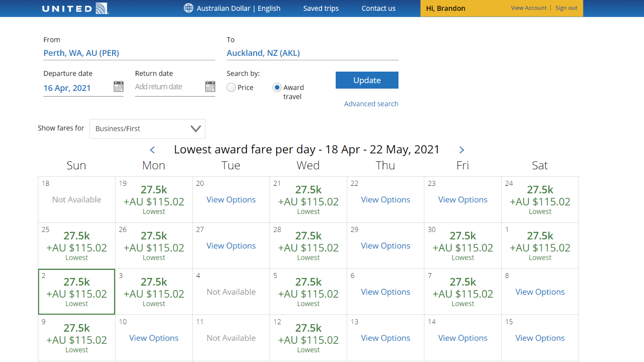Edit the From field Perth, WA, AU (PER)

click(x=129, y=53)
